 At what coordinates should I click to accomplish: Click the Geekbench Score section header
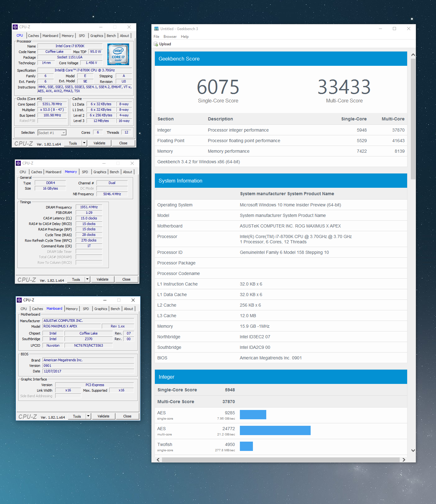[x=281, y=59]
